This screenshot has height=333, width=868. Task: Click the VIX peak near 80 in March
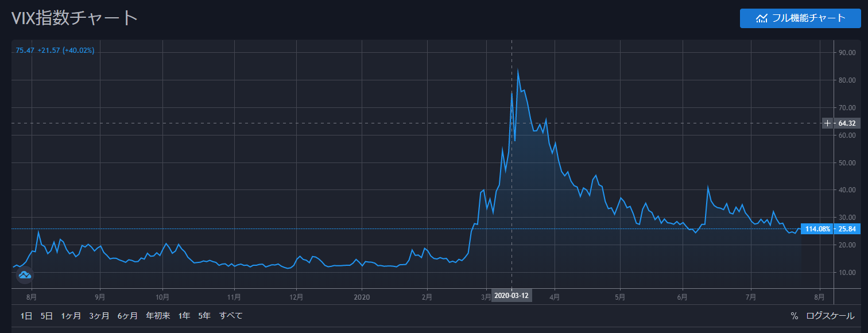[518, 71]
